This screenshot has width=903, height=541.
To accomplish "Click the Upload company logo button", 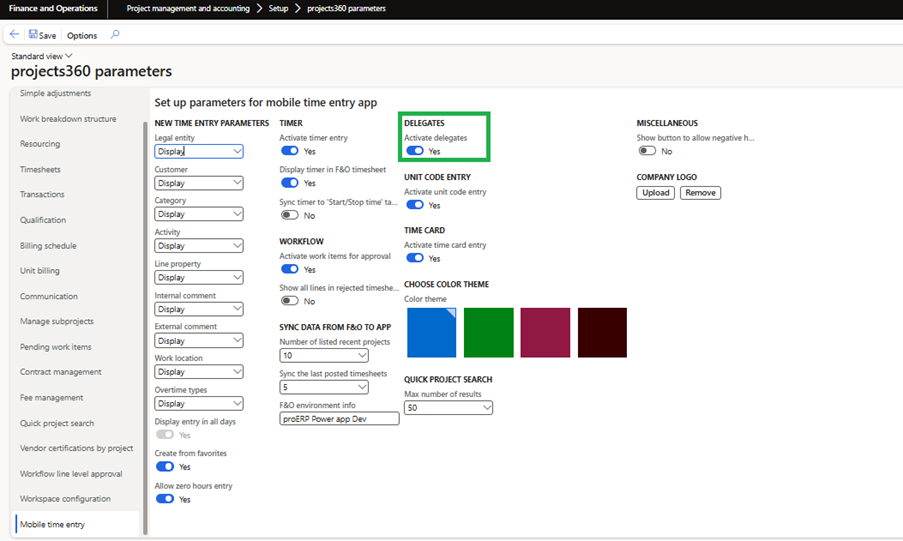I will [655, 193].
